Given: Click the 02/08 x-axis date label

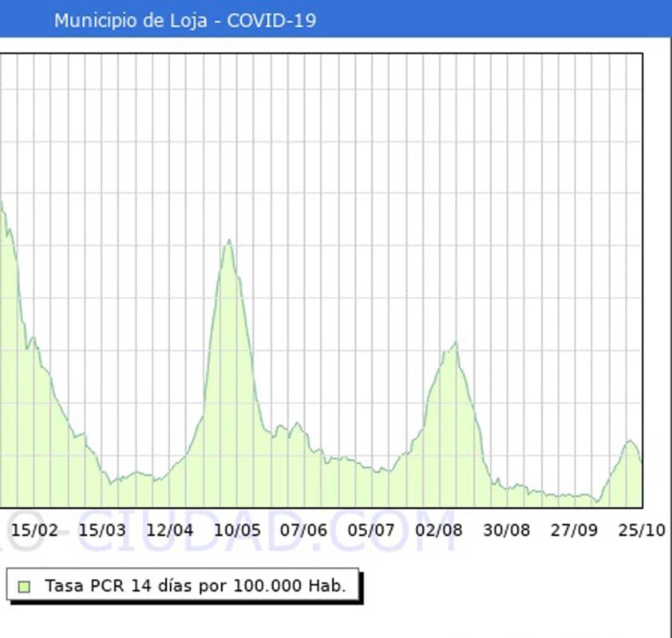Looking at the screenshot, I should 439,530.
